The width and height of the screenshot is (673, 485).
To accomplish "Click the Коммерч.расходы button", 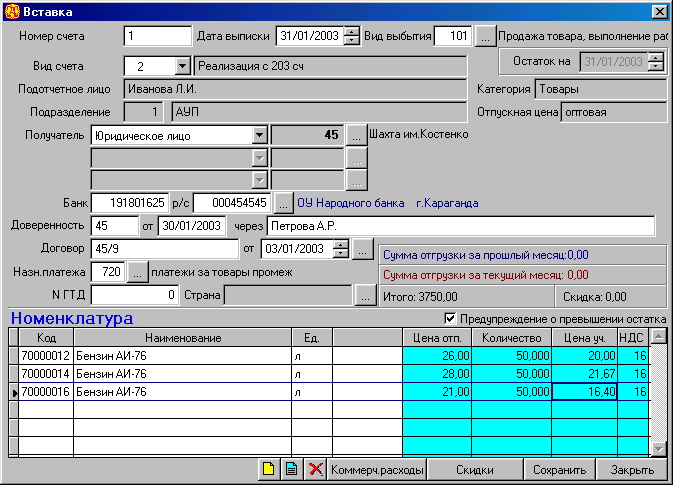I will 377,470.
